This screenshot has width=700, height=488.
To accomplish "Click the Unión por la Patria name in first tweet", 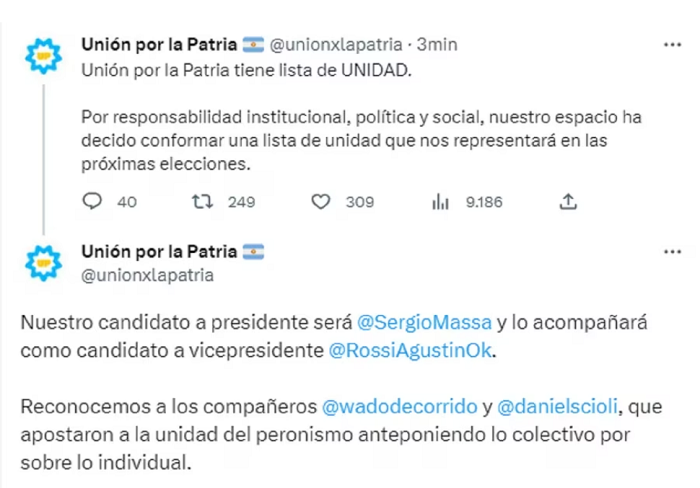I will pyautogui.click(x=159, y=45).
